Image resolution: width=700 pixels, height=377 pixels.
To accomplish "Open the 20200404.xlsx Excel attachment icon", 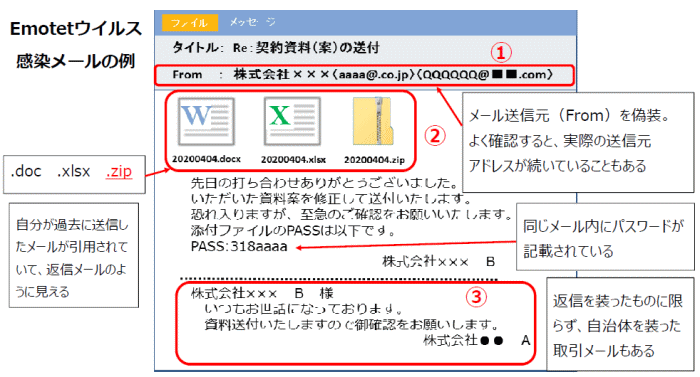I will tap(292, 122).
